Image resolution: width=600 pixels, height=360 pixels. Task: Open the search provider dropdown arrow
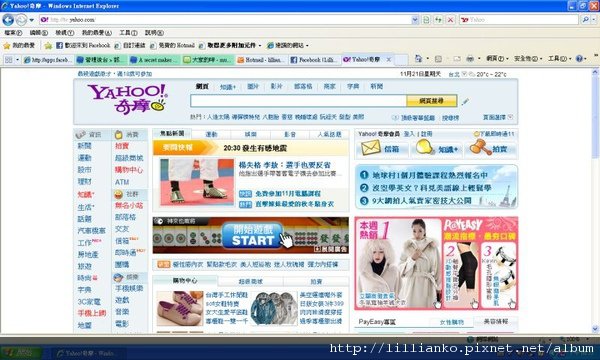point(594,20)
